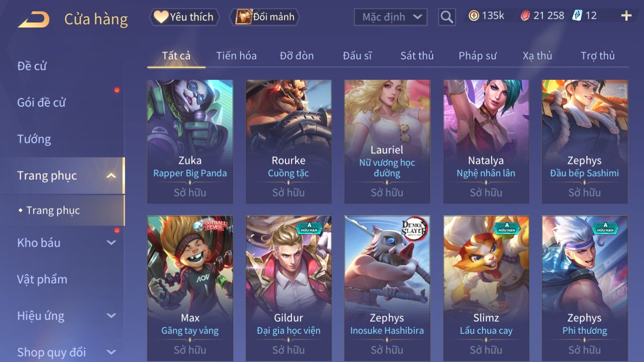The image size is (644, 362).
Task: Expand the Kho báu section
Action: coord(111,243)
